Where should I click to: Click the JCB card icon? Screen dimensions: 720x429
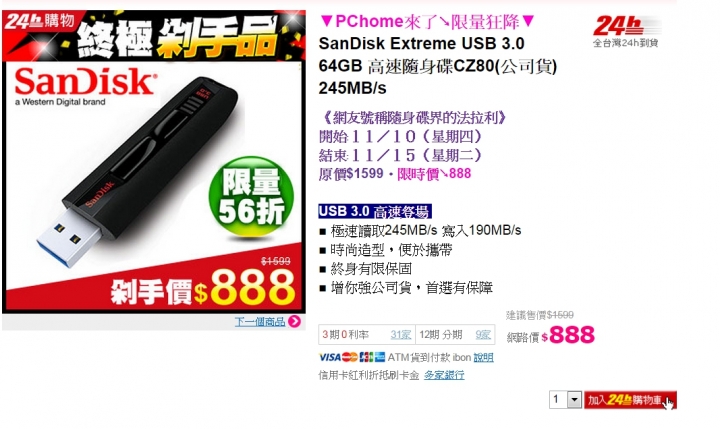[x=366, y=357]
